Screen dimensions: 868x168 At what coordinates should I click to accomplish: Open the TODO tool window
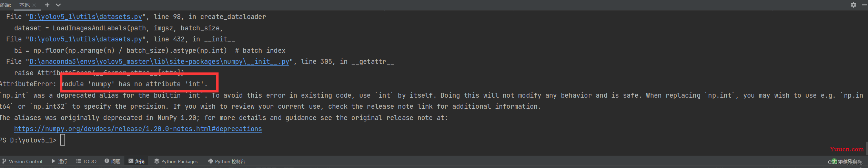pos(86,161)
